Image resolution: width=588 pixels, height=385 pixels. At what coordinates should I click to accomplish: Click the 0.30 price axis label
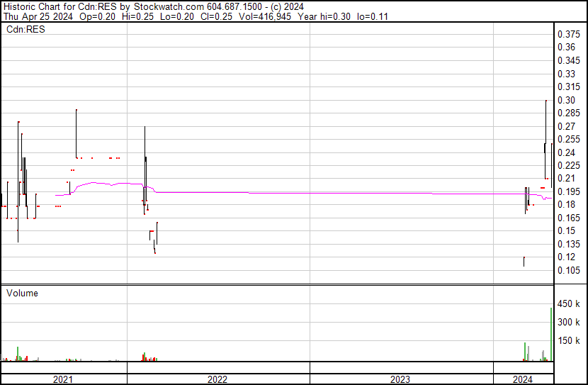tap(566, 100)
